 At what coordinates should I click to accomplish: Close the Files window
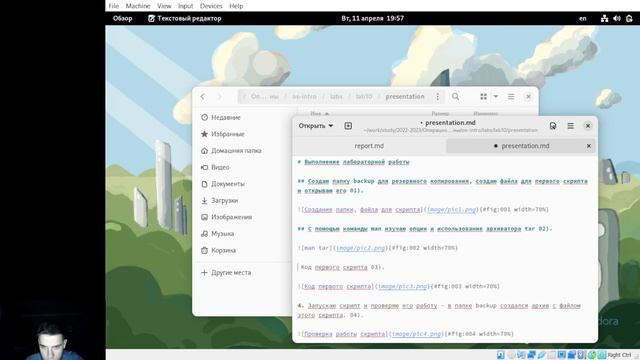(529, 97)
